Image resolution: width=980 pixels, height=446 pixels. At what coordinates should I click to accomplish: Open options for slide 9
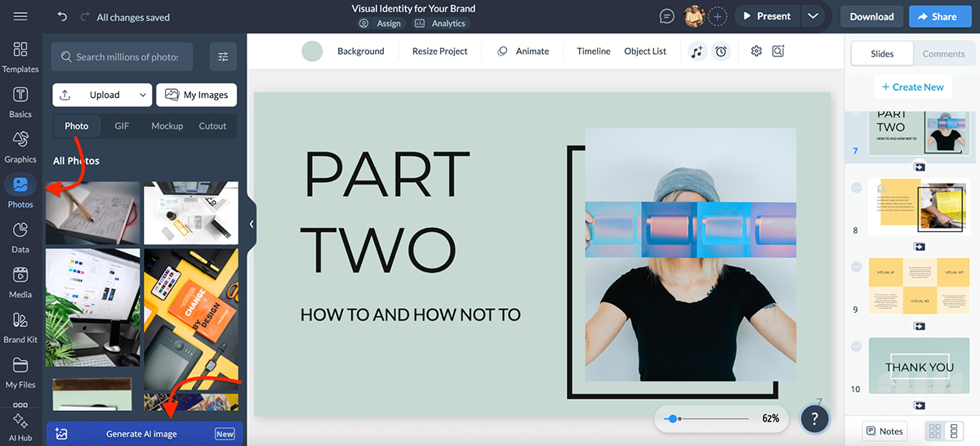pyautogui.click(x=857, y=267)
